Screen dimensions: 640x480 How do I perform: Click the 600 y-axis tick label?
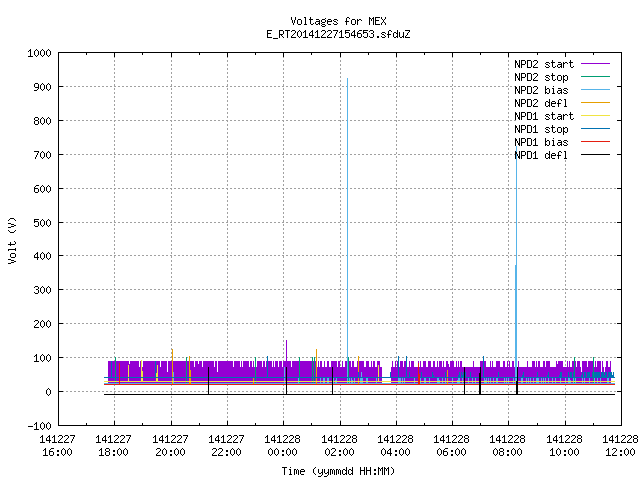[42, 189]
